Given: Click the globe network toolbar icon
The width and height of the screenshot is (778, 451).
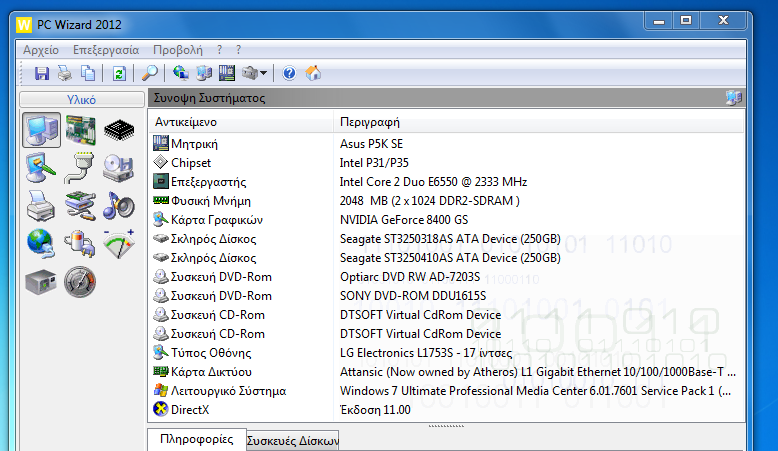Looking at the screenshot, I should (181, 73).
